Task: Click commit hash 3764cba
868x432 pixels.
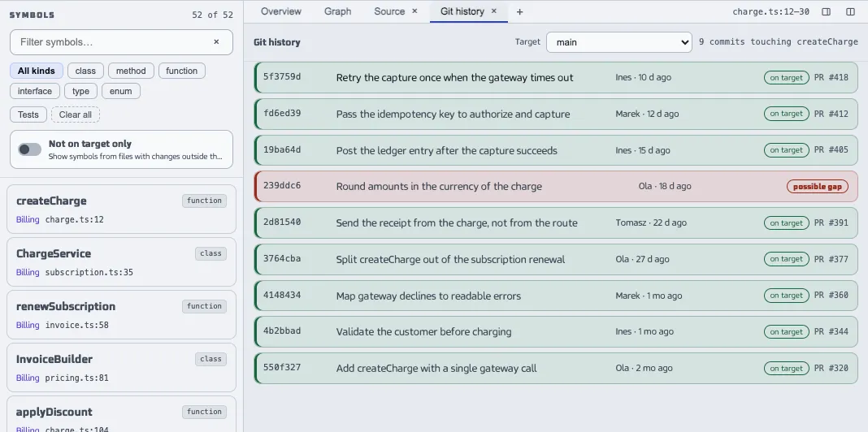Action: pos(282,259)
